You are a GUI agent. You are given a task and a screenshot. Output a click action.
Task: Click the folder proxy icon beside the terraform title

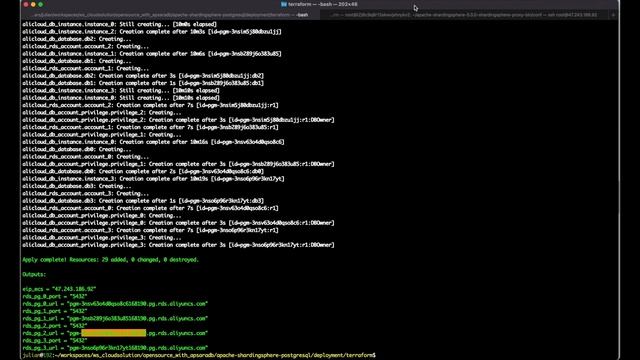point(284,4)
